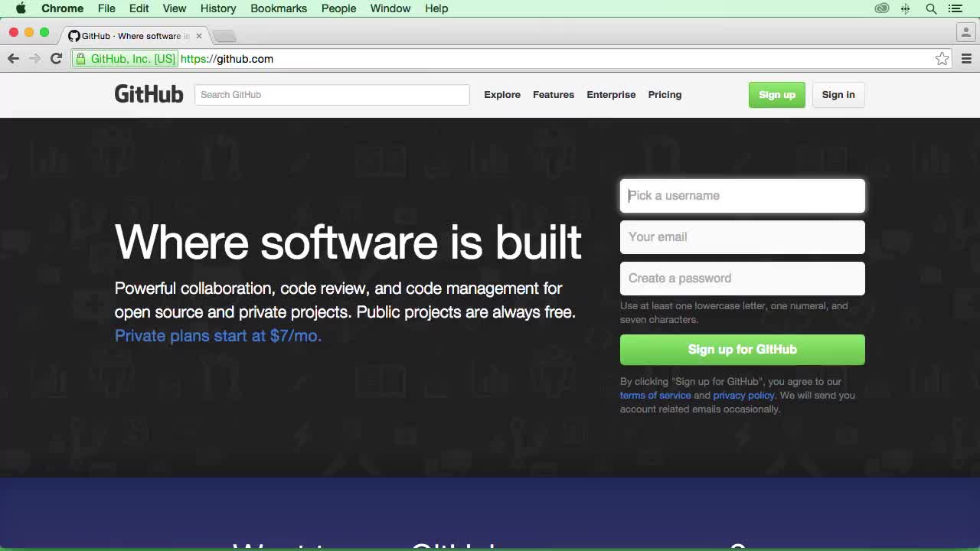Open Notification Center list icon

pos(955,8)
